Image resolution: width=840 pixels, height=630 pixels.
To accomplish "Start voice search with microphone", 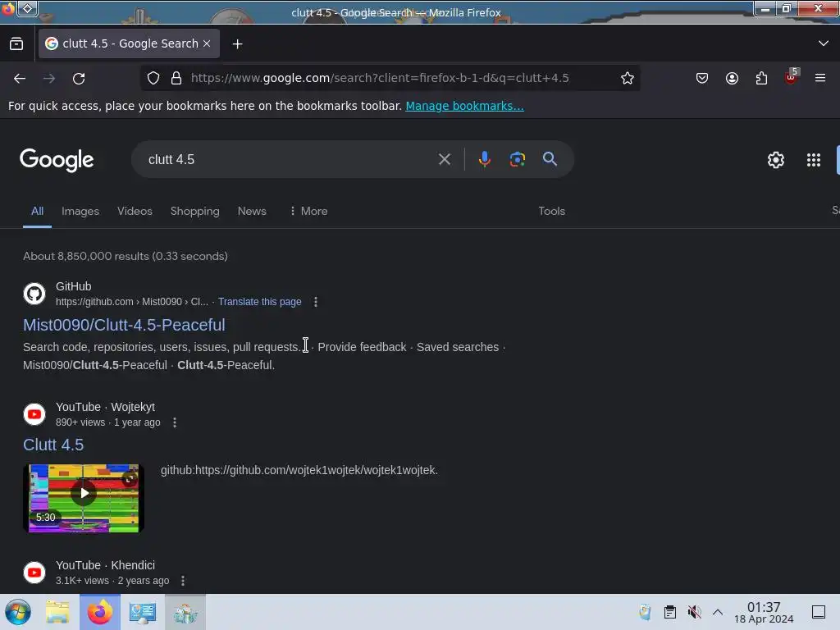I will point(484,159).
